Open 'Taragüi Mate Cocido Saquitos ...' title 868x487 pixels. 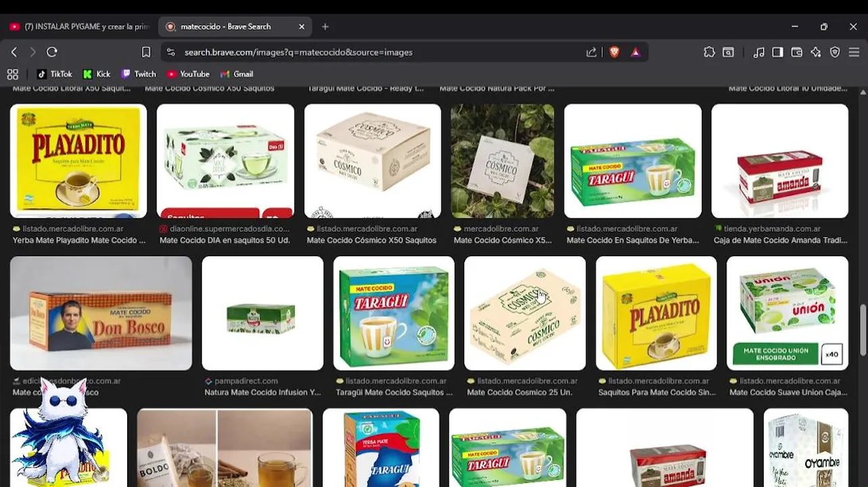point(394,392)
